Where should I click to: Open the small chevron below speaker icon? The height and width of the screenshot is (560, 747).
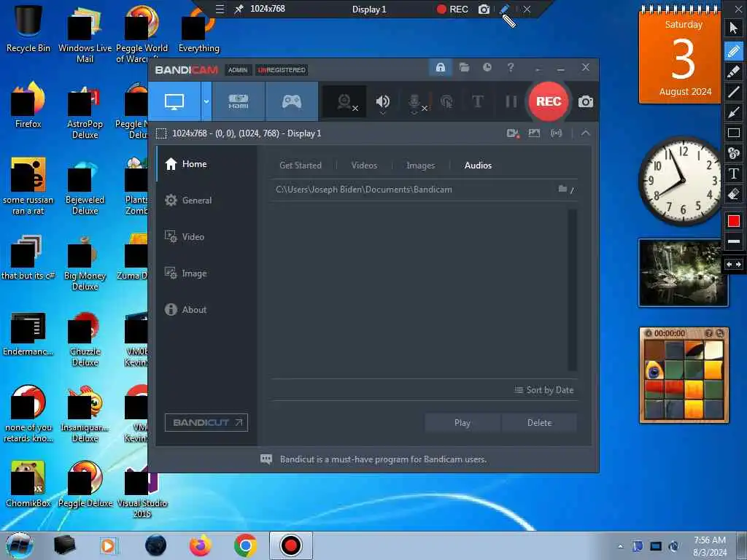click(382, 113)
